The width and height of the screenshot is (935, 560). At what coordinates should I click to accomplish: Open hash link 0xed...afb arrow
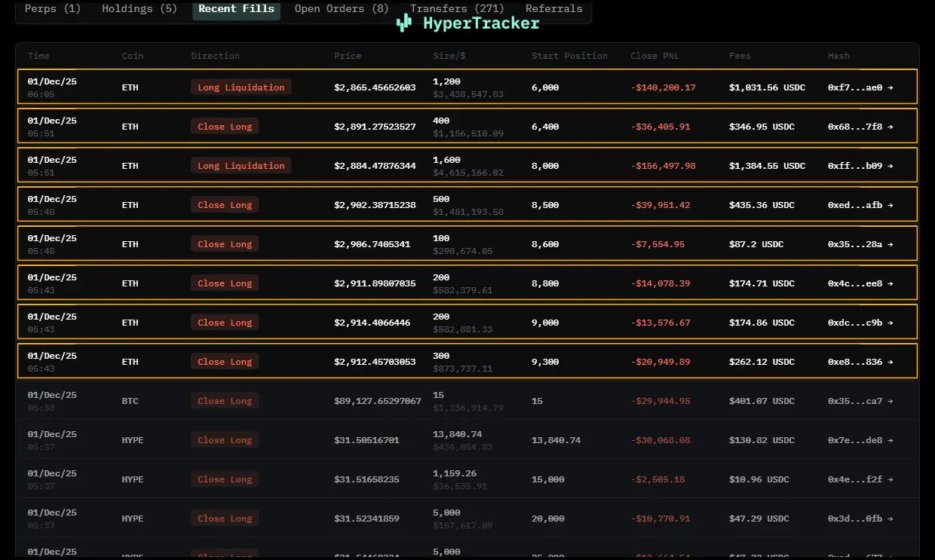point(891,205)
